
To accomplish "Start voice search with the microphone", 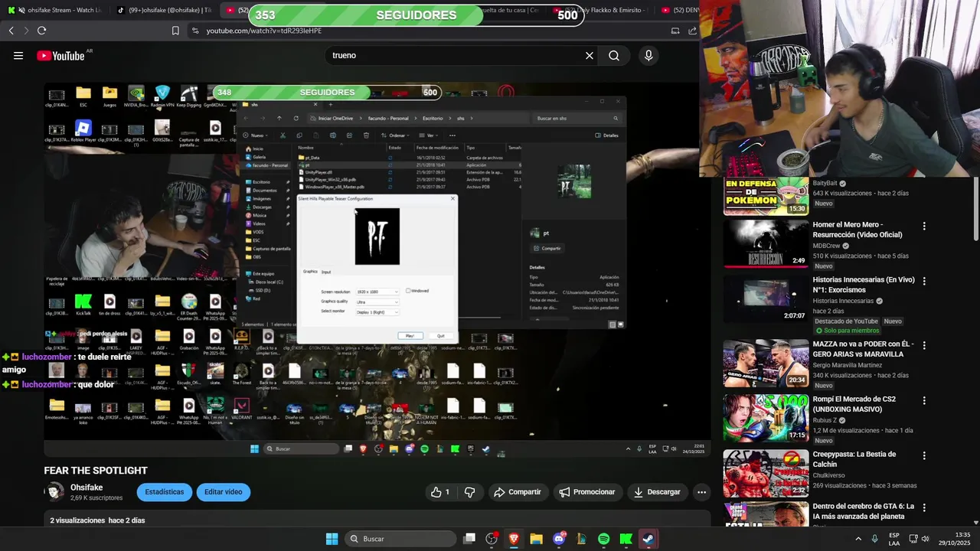I will (648, 55).
